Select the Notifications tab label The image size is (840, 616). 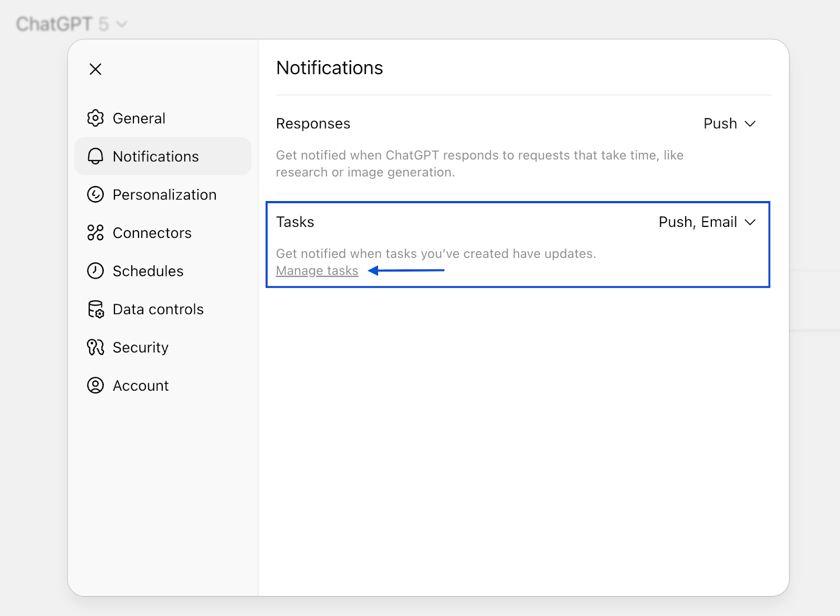(156, 156)
